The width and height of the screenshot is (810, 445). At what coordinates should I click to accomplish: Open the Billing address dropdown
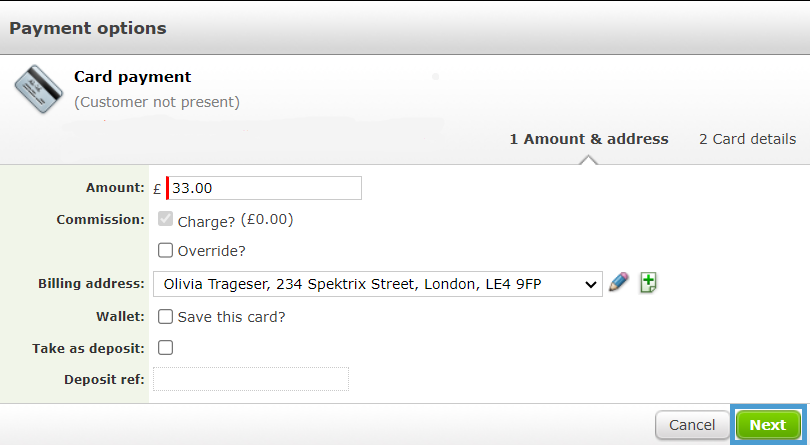[x=378, y=284]
